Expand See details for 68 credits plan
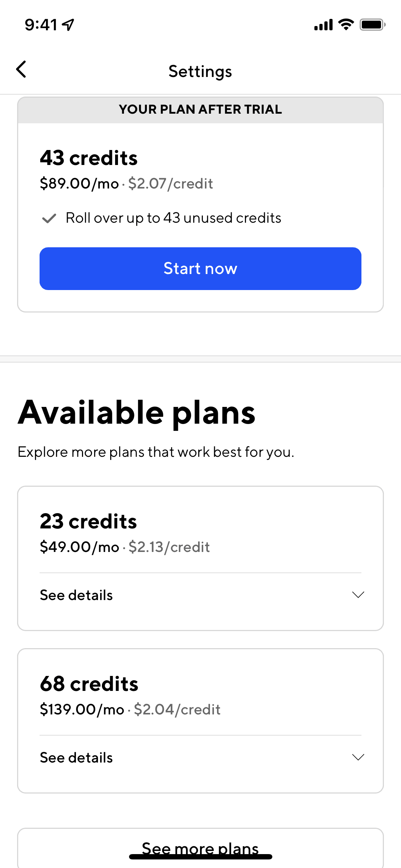This screenshot has height=868, width=401. pyautogui.click(x=76, y=758)
